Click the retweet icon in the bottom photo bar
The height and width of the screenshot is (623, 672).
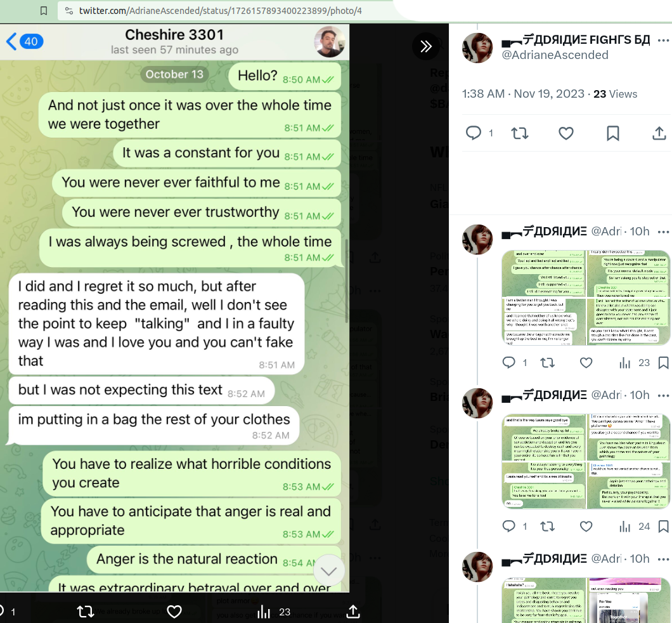86,612
